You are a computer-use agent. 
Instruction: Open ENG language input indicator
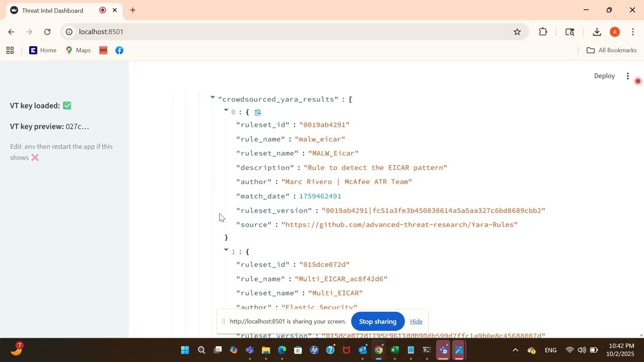pyautogui.click(x=550, y=350)
